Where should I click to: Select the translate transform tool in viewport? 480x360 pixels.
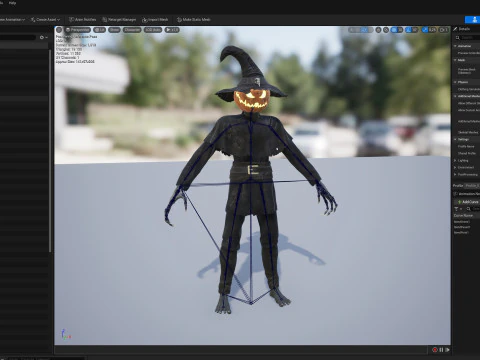358,30
